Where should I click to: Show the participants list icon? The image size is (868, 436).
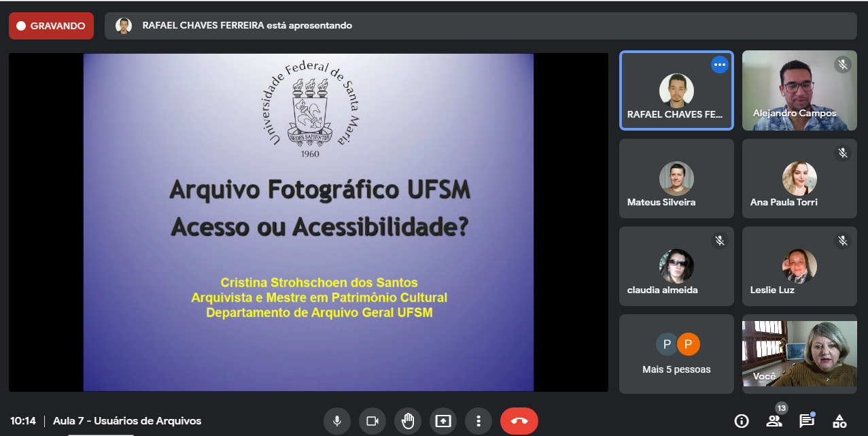(774, 421)
